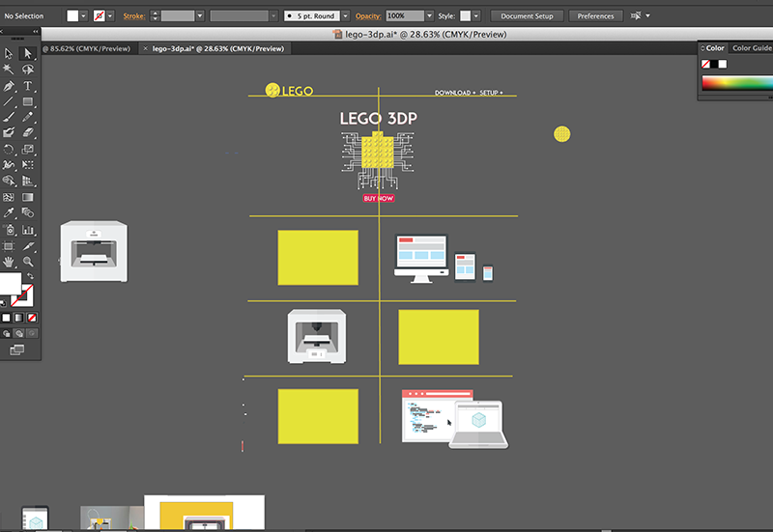Open the Opacity value dropdown
773x532 pixels.
(x=429, y=15)
